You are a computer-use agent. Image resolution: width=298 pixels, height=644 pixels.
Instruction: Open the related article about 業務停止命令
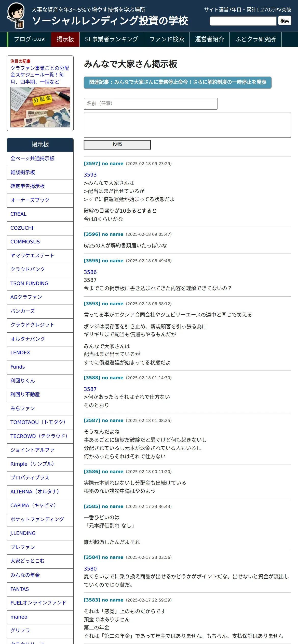178,82
